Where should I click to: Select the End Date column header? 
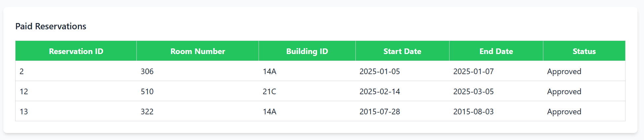496,51
